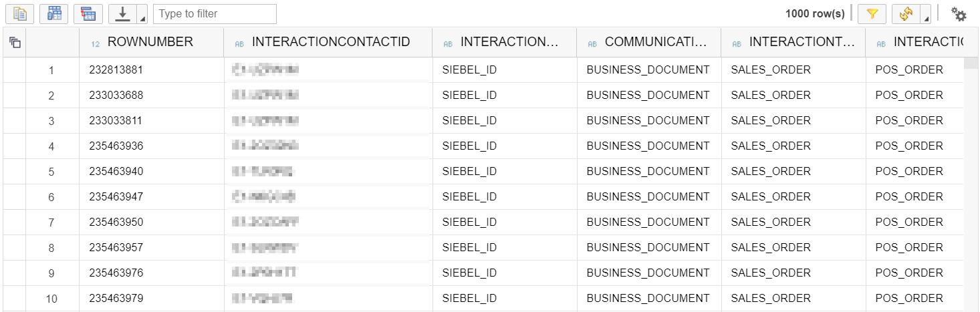This screenshot has height=312, width=980.
Task: Click the download export icon
Action: [122, 13]
